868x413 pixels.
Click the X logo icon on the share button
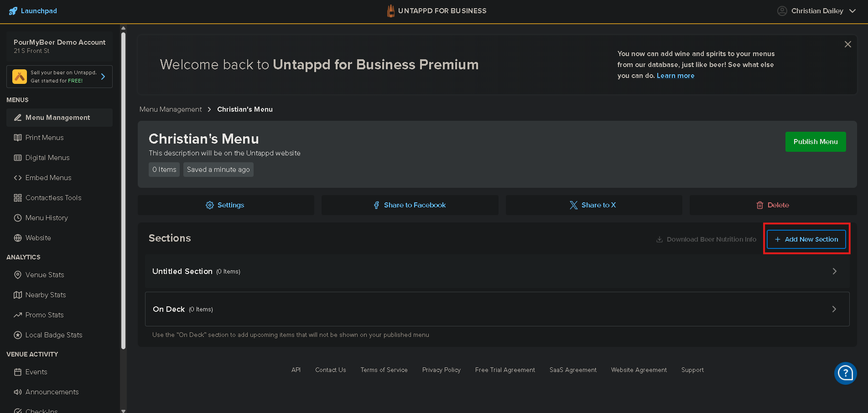(574, 205)
